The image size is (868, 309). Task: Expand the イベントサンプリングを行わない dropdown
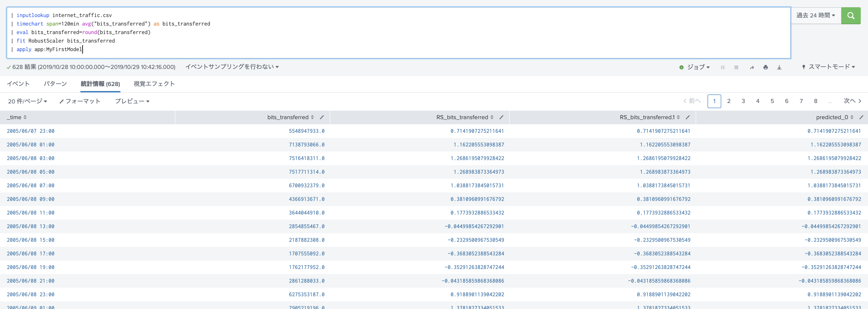coord(232,67)
